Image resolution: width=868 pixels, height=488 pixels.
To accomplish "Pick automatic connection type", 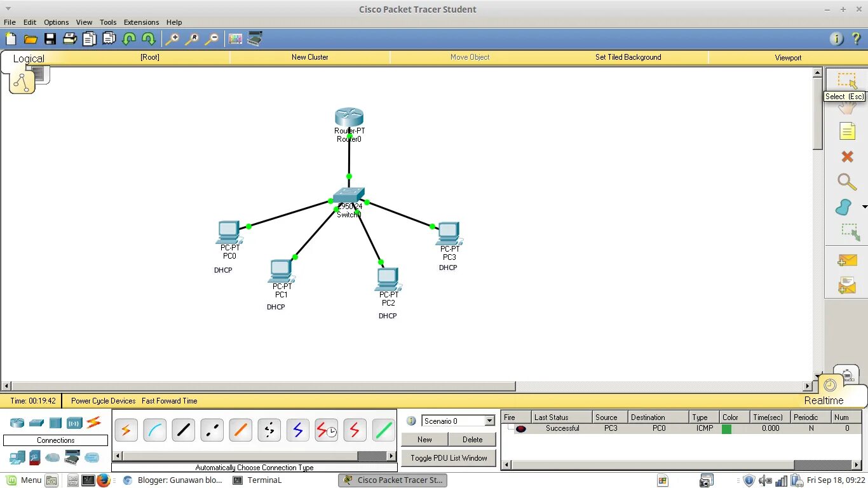I will point(126,430).
